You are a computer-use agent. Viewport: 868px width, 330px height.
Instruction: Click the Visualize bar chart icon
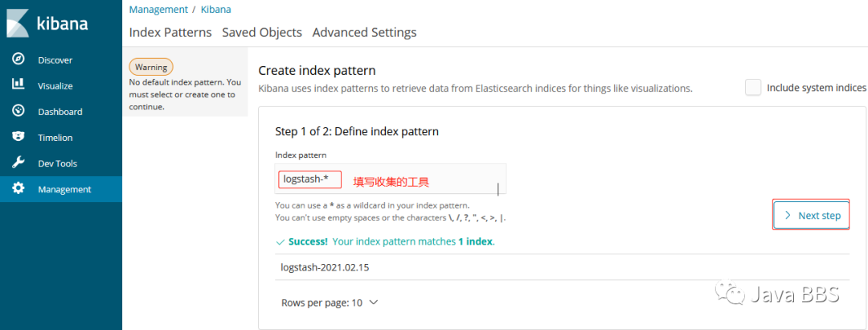18,85
